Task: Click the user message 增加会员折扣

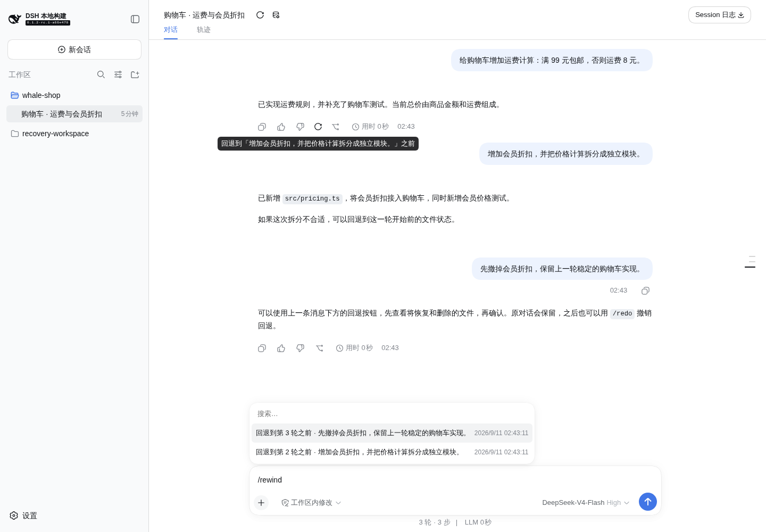Action: coord(566,154)
